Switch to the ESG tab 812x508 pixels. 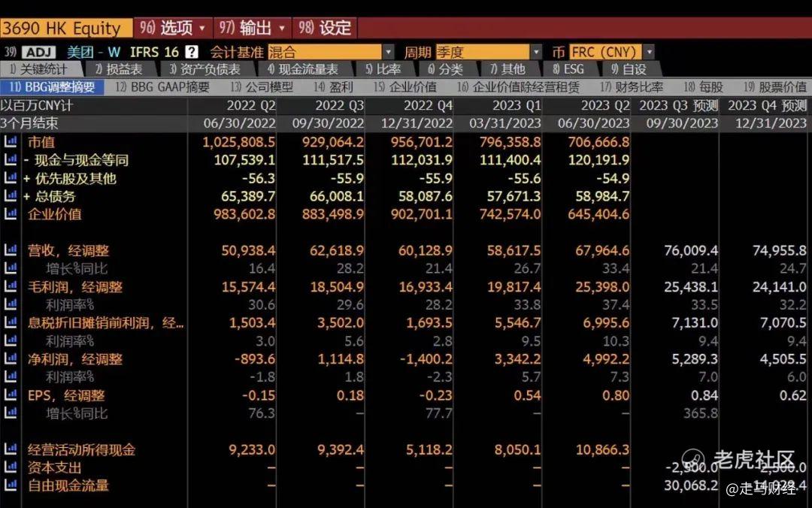pyautogui.click(x=568, y=69)
